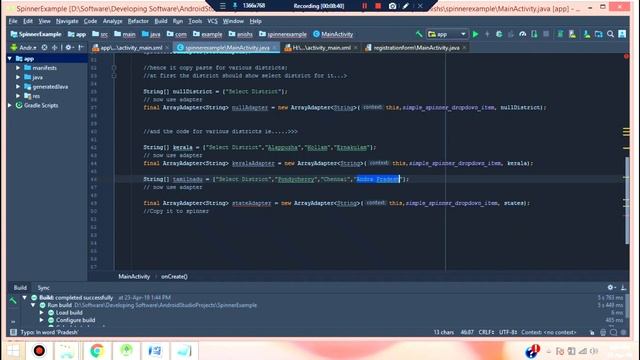
Task: Click the tool window quick access icon
Action: point(13,332)
